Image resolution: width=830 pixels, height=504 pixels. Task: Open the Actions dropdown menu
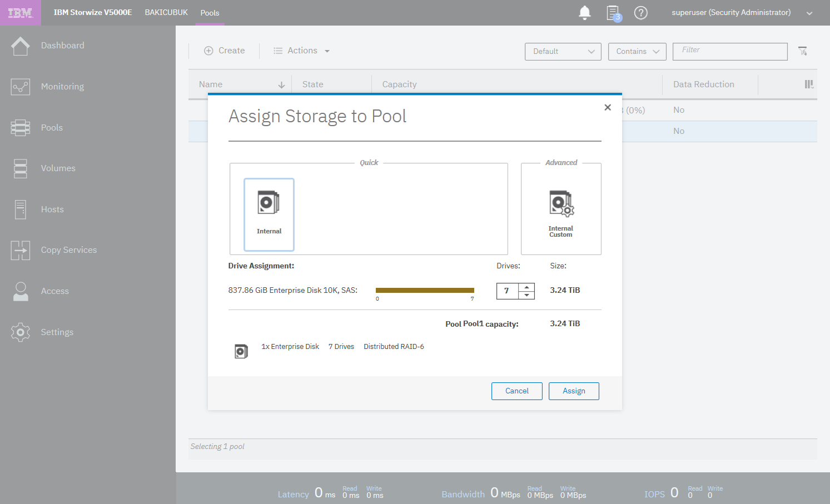(302, 51)
